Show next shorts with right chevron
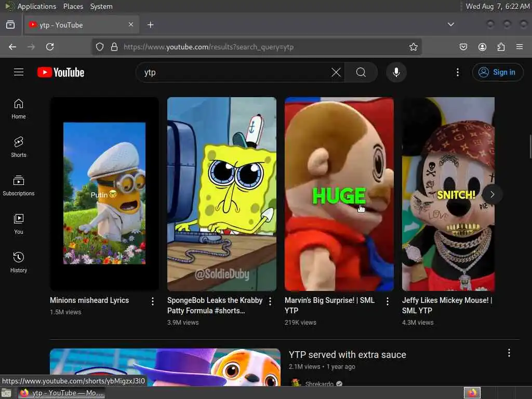The height and width of the screenshot is (399, 532). pyautogui.click(x=493, y=194)
